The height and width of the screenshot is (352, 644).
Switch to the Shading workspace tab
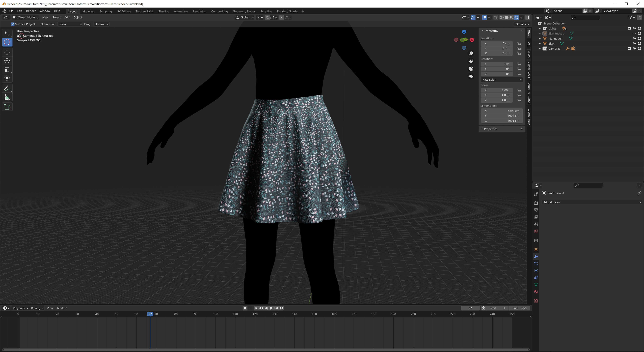(x=164, y=11)
